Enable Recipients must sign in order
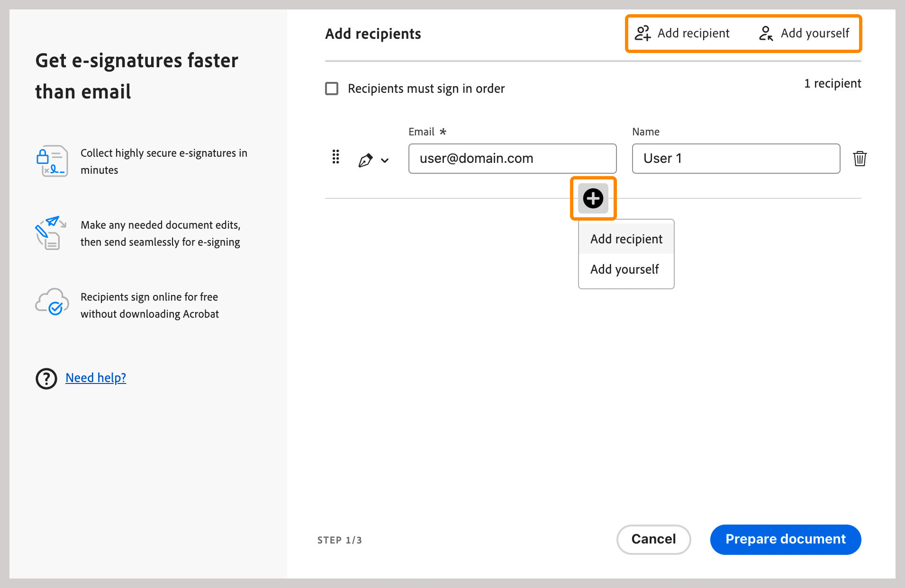Viewport: 905px width, 588px height. pyautogui.click(x=332, y=89)
